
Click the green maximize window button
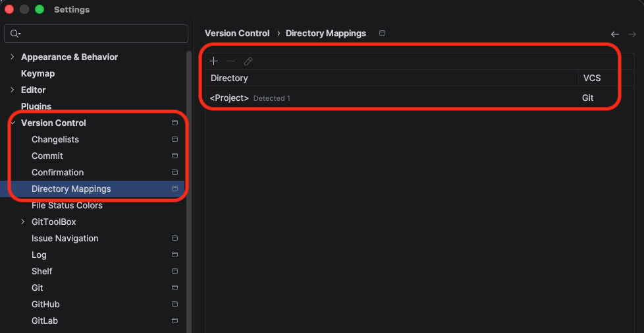pos(40,9)
